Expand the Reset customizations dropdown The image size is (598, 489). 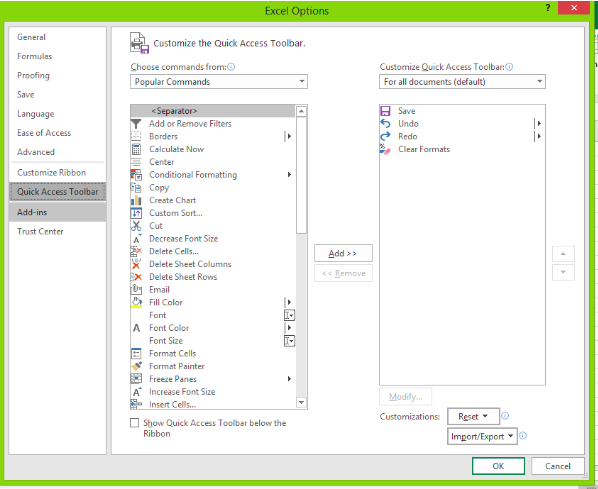pos(473,416)
